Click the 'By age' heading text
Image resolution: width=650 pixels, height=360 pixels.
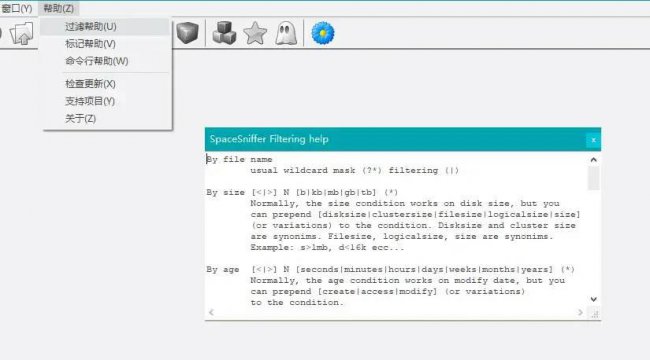pyautogui.click(x=223, y=270)
